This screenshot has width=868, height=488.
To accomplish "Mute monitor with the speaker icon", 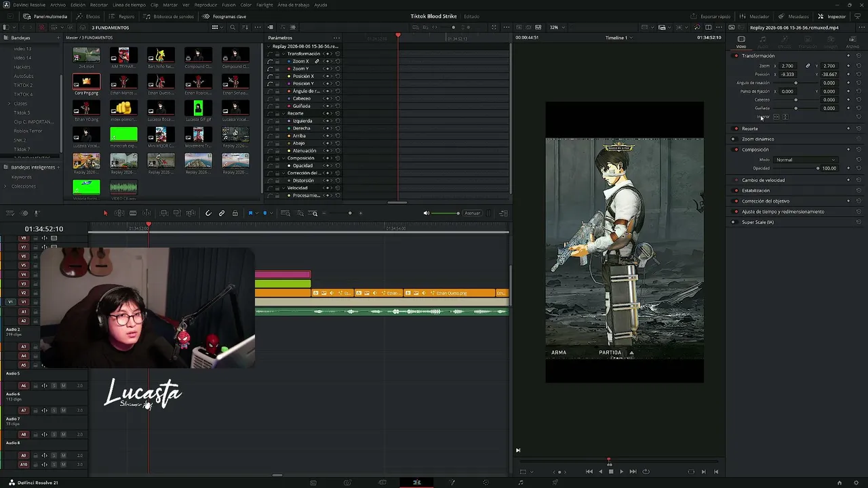I will click(x=427, y=213).
